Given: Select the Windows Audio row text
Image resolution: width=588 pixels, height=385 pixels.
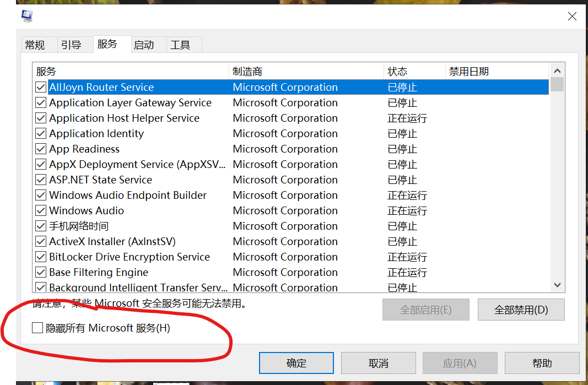Looking at the screenshot, I should click(87, 210).
